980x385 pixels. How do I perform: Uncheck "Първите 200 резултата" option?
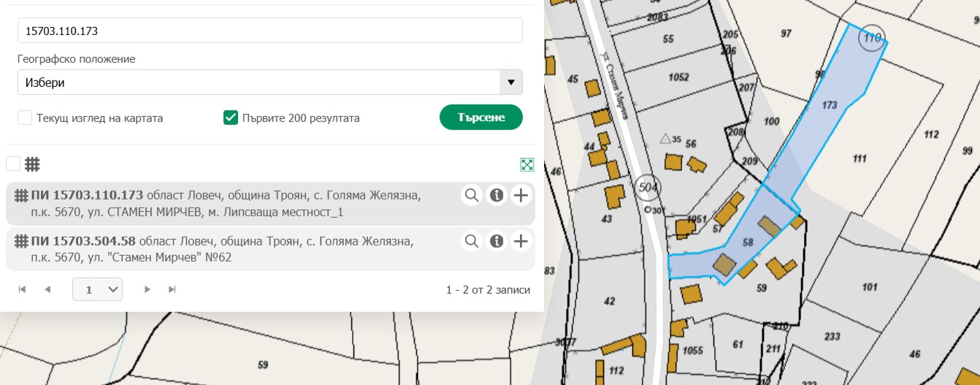pos(231,118)
